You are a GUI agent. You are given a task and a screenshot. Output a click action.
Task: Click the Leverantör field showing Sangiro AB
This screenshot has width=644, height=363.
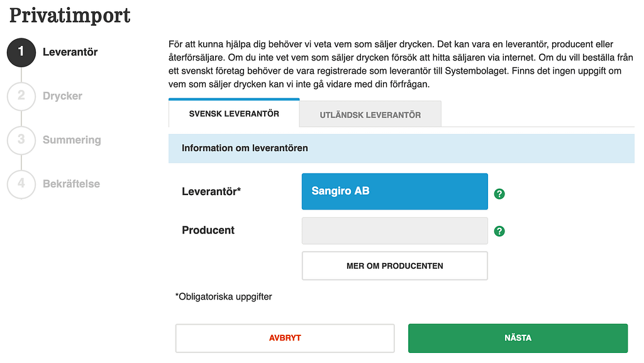coord(395,191)
